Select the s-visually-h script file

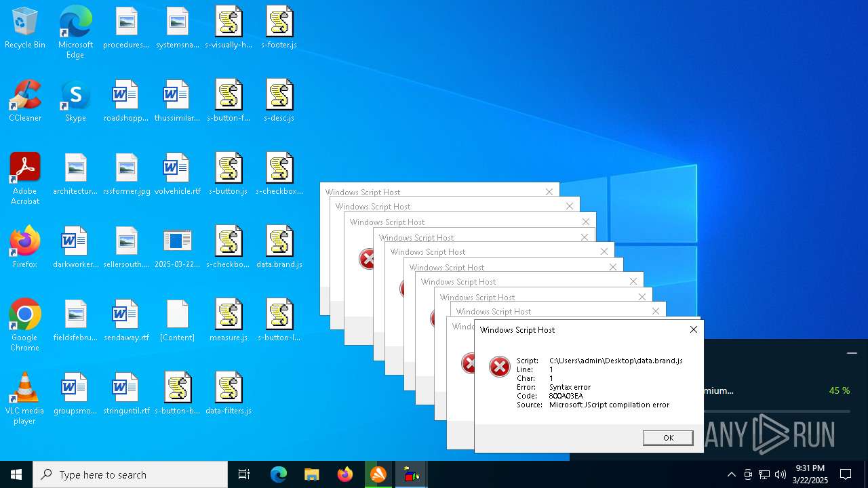pyautogui.click(x=229, y=28)
